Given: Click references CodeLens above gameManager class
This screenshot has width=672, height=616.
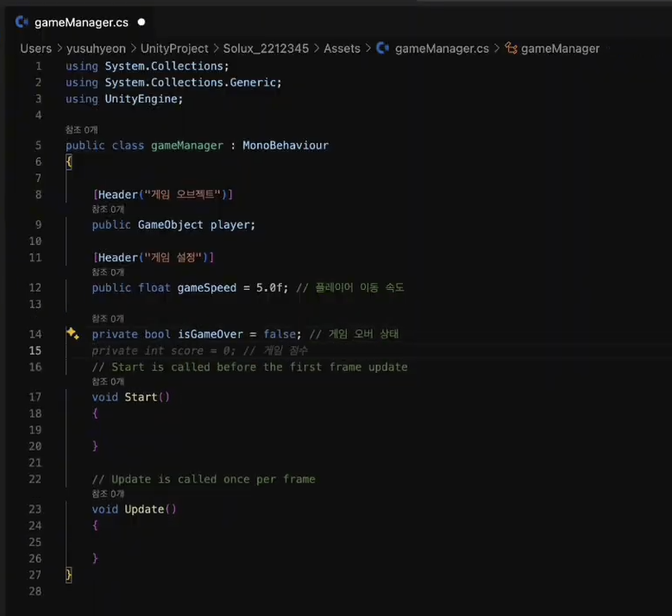Looking at the screenshot, I should tap(81, 130).
